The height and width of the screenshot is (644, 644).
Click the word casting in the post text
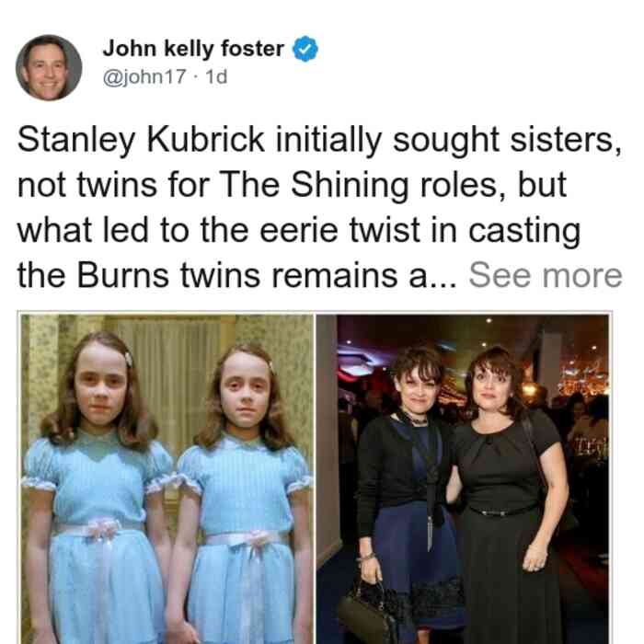pos(524,231)
